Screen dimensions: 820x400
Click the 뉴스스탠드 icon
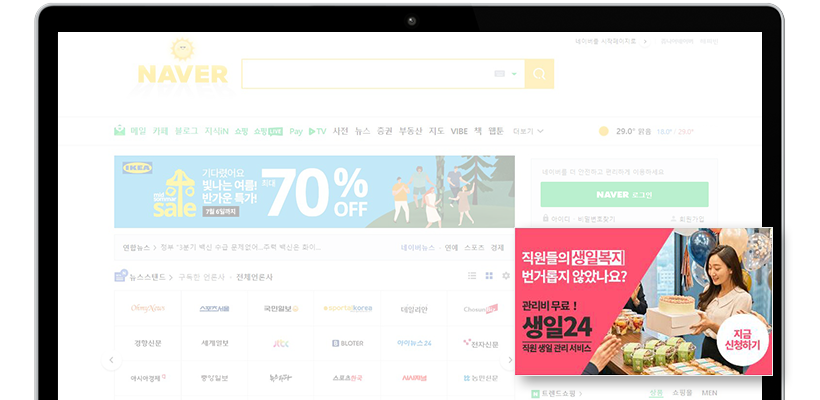(121, 276)
